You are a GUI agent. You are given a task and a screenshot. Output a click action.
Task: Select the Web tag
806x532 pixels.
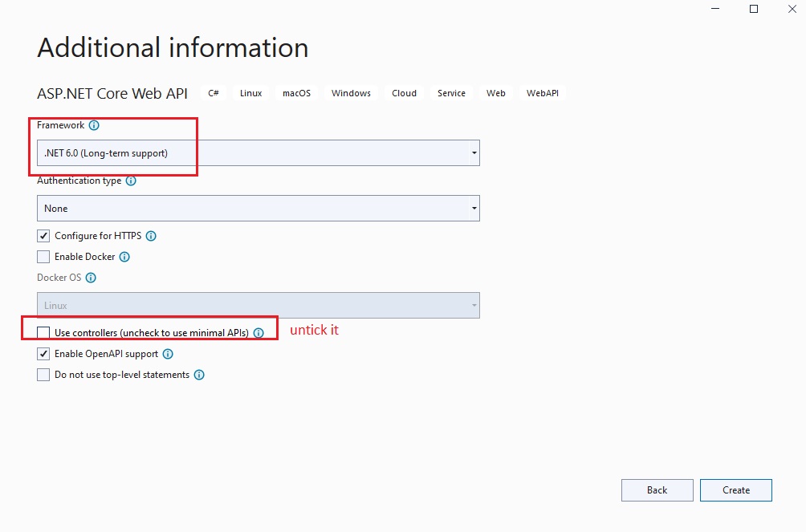(496, 93)
